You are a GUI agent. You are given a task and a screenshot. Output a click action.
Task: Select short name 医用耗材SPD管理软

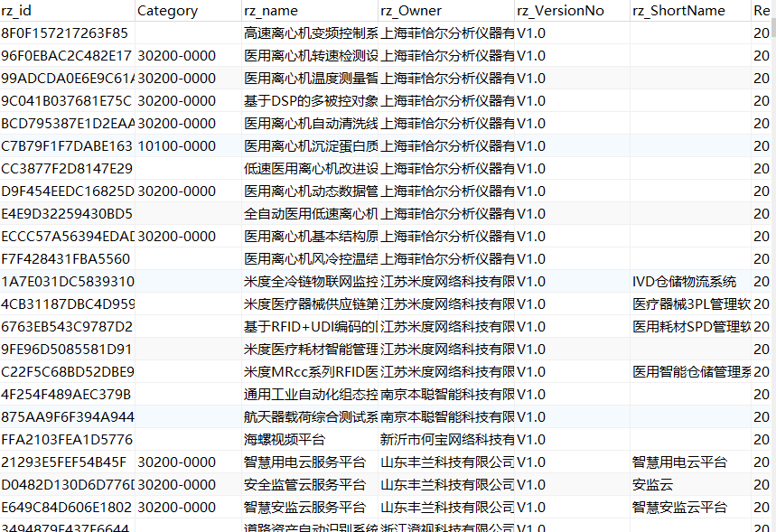tap(690, 327)
